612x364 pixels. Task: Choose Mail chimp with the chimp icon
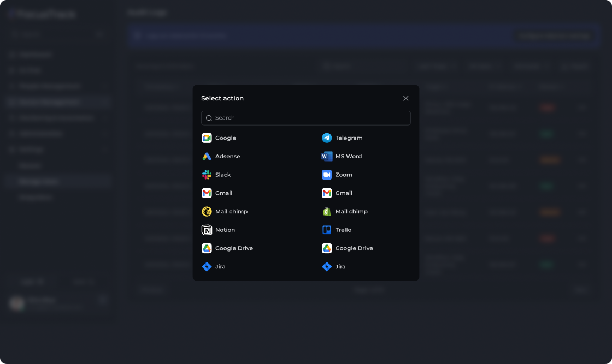(207, 211)
